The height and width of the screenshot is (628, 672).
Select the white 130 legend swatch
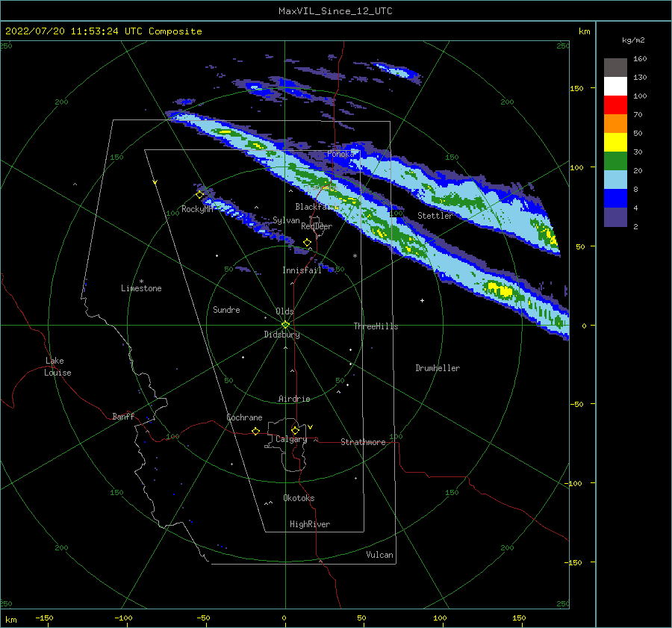615,86
